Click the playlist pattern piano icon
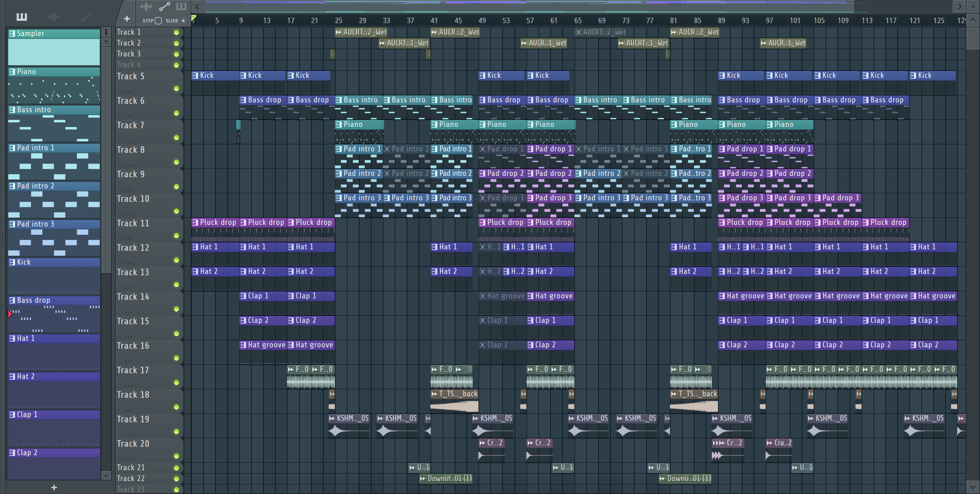Image resolution: width=980 pixels, height=494 pixels. coord(181,6)
